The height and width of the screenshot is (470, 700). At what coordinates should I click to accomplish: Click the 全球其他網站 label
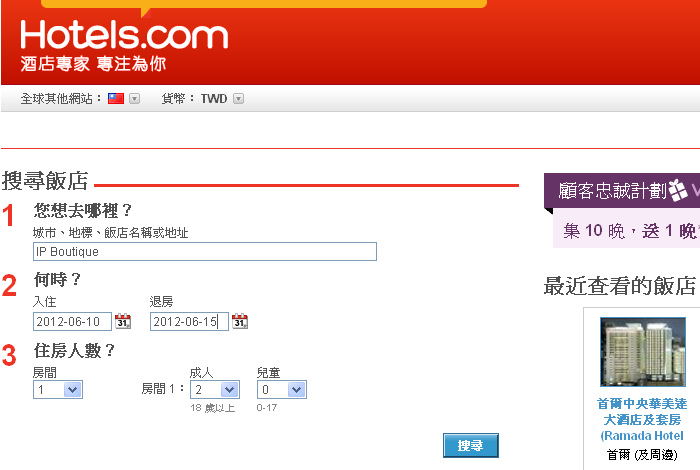[61, 99]
